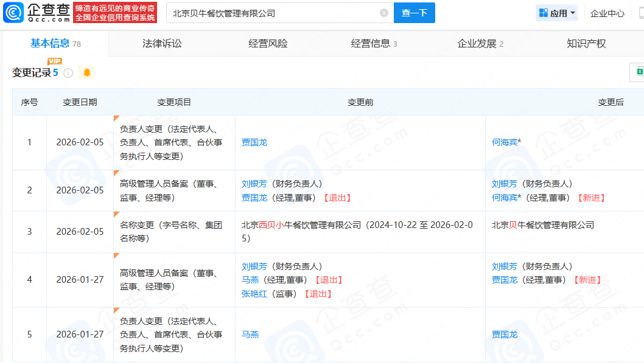This screenshot has width=644, height=363.
Task: Click the blue grid icon in 应用
Action: point(542,12)
